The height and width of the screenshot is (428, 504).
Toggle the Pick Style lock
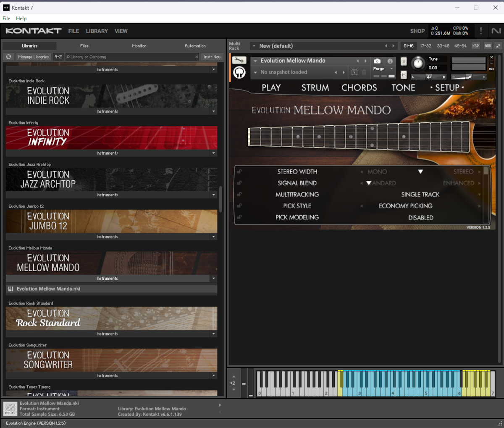(239, 206)
